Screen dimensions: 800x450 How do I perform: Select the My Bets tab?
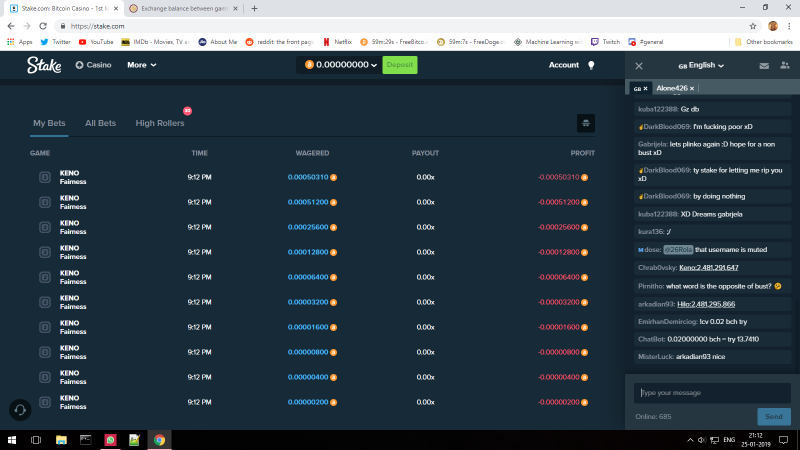point(49,123)
